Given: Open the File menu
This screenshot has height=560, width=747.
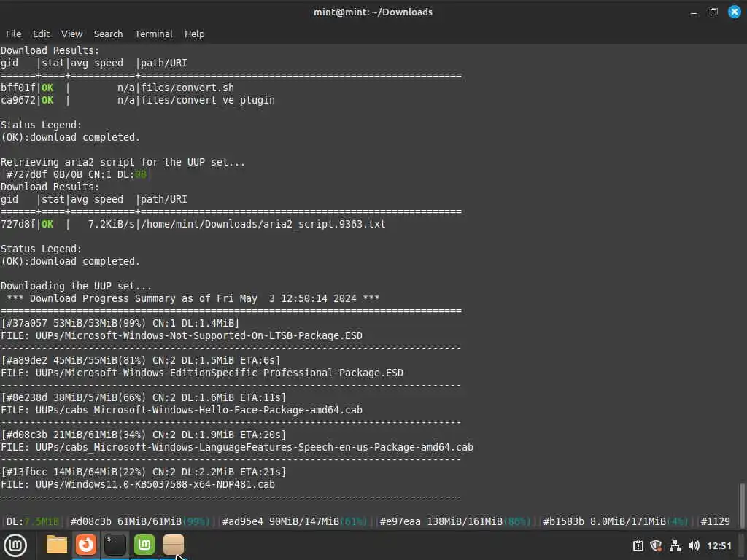Looking at the screenshot, I should (x=13, y=34).
